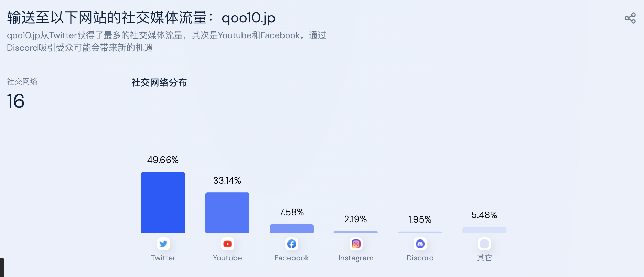Select the Twitter 49.66% bar
The image size is (644, 277).
[x=163, y=203]
